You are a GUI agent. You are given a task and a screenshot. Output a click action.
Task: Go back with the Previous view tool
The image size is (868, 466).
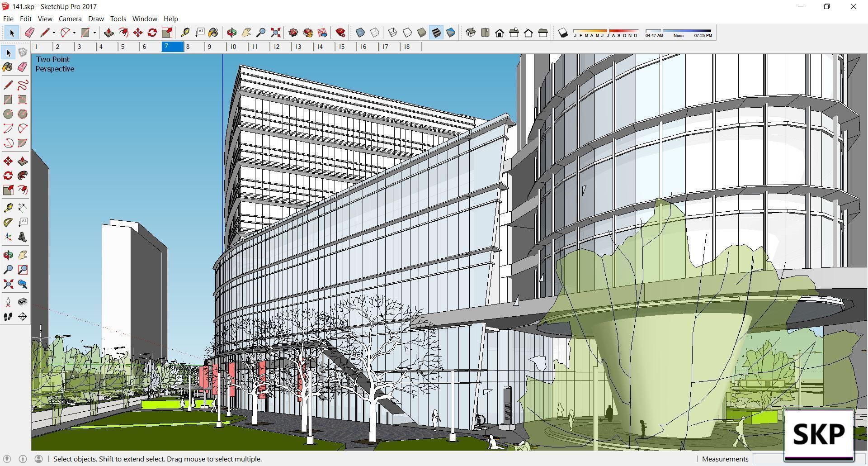[x=23, y=284]
